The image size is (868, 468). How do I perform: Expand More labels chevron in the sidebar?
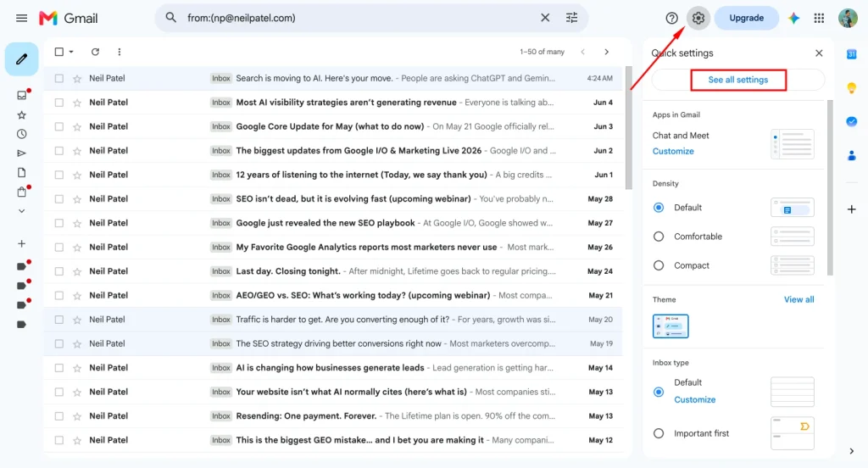[21, 211]
